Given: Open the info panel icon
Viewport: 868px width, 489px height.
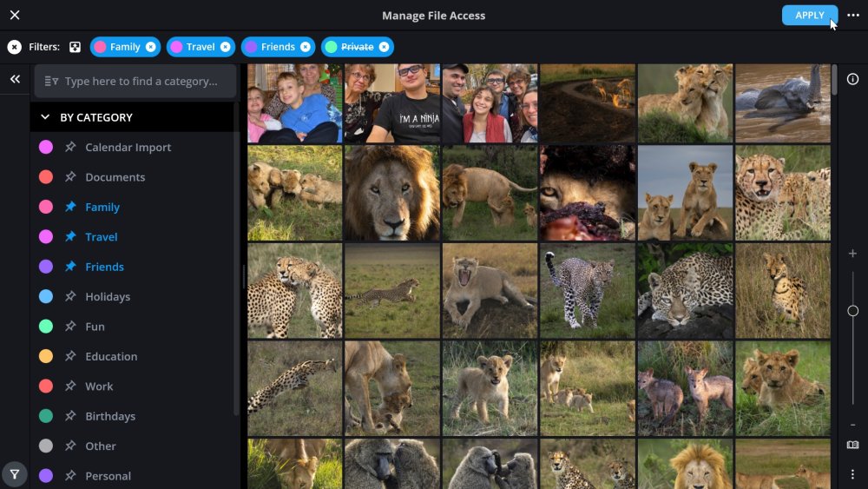Looking at the screenshot, I should click(852, 79).
